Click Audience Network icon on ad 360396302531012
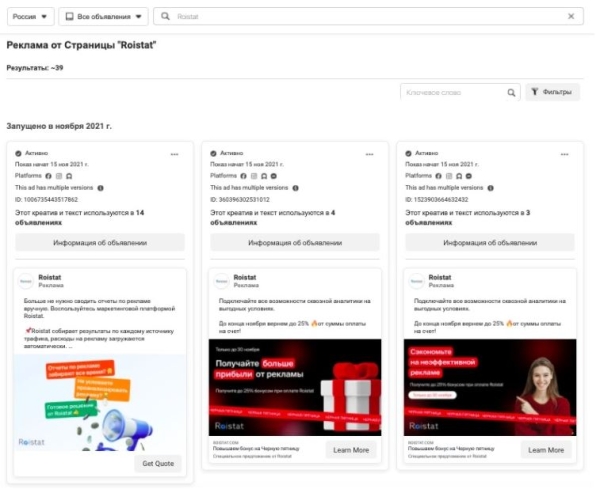This screenshot has width=600, height=489. click(x=264, y=176)
